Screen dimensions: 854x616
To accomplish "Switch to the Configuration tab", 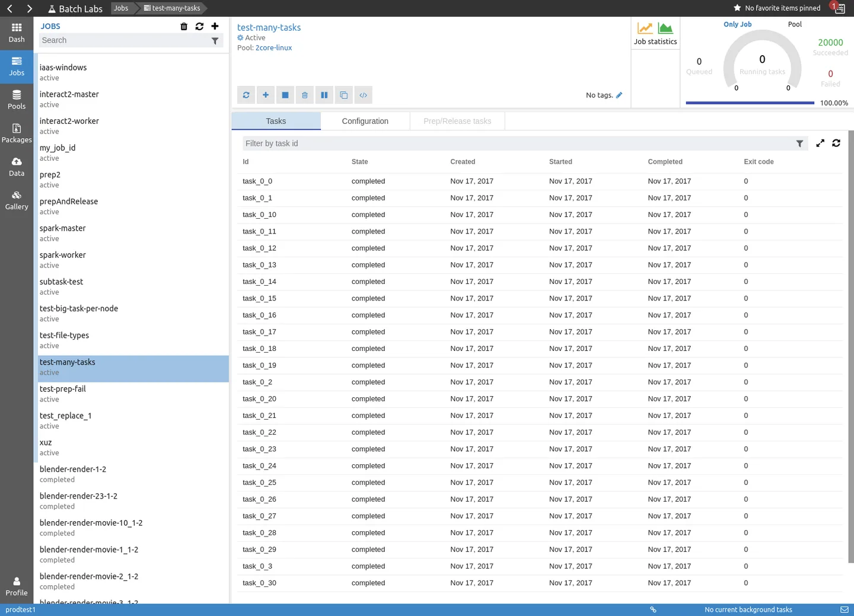I will pos(365,121).
